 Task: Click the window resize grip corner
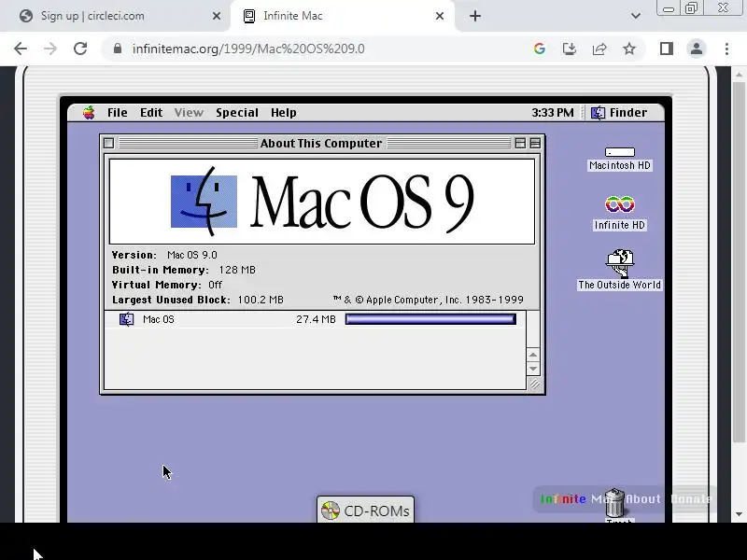point(534,384)
